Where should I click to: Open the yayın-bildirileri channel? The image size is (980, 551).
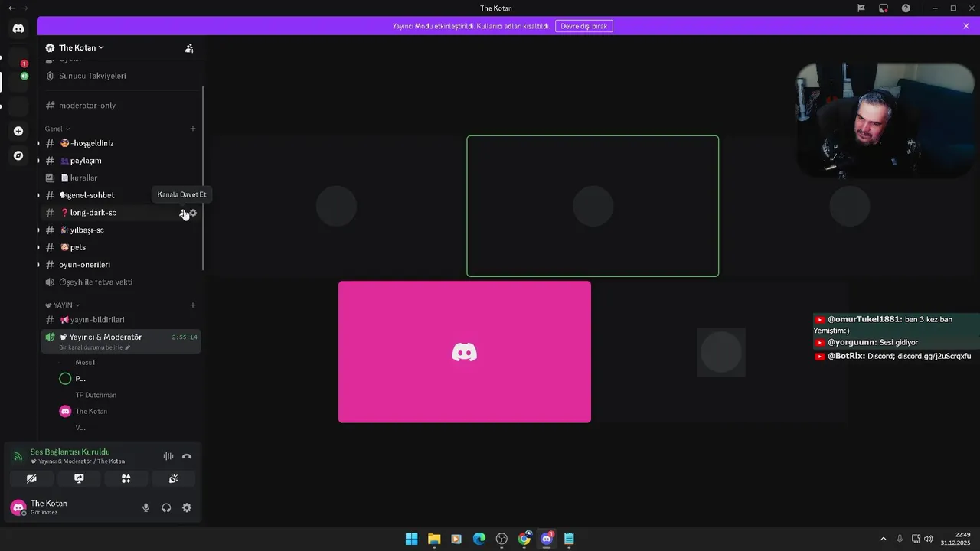tap(120, 320)
